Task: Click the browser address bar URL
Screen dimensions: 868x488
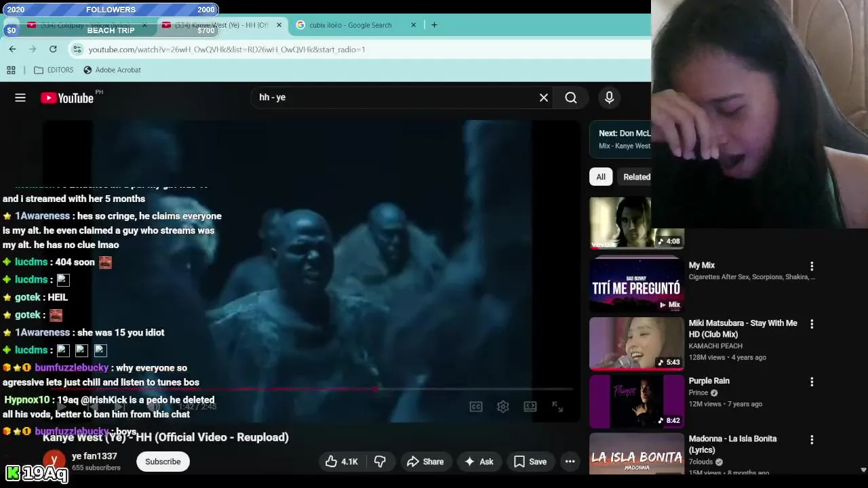Action: tap(226, 49)
